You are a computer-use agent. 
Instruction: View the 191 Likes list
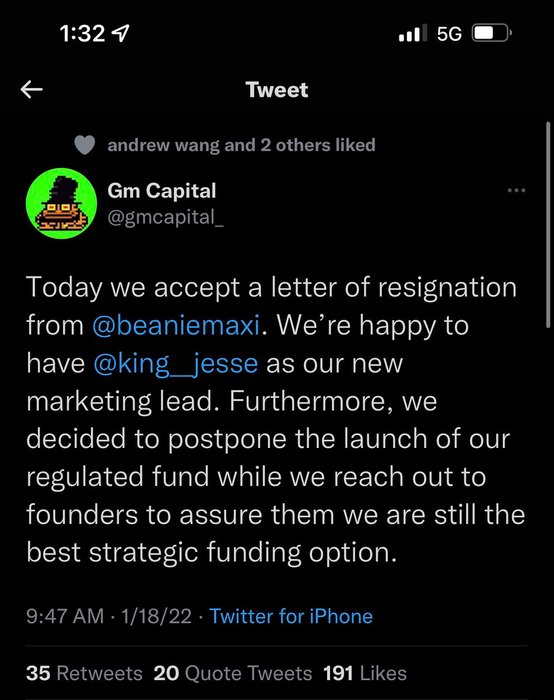pos(365,673)
